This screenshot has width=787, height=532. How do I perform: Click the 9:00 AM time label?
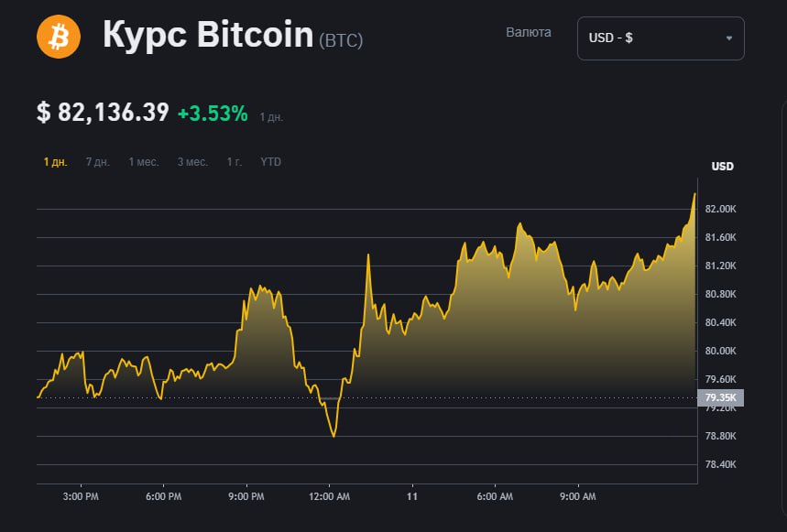click(x=578, y=496)
